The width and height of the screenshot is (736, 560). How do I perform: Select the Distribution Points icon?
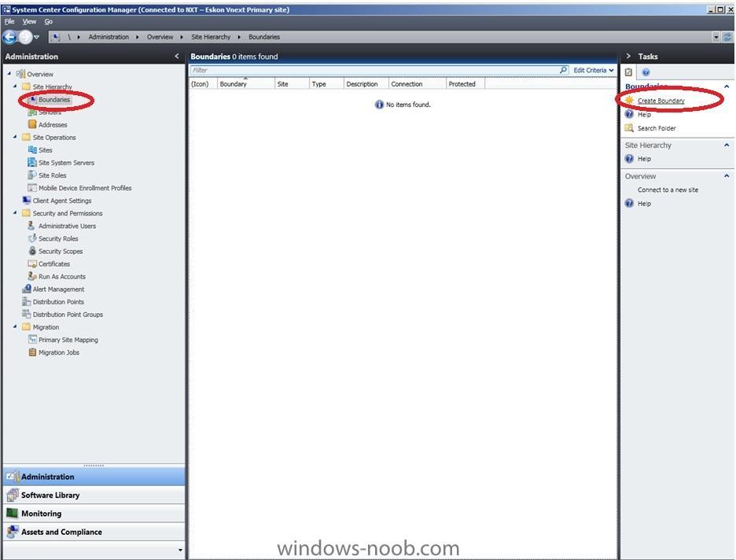point(27,302)
